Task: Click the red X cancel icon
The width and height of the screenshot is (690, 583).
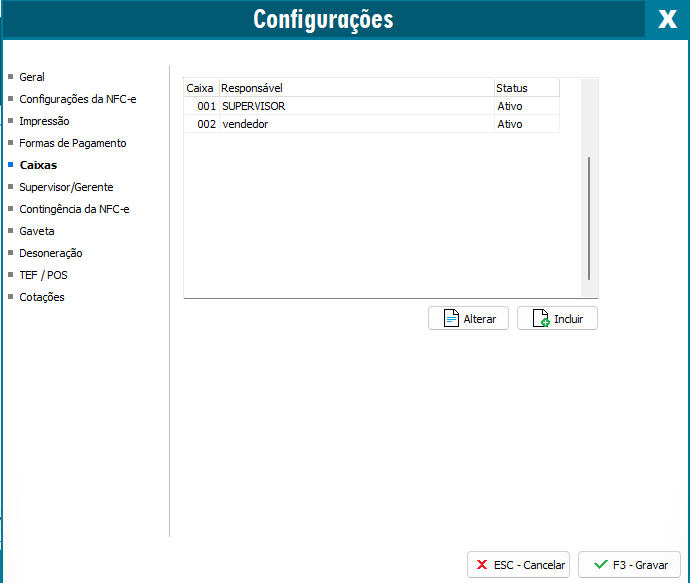Action: click(482, 565)
